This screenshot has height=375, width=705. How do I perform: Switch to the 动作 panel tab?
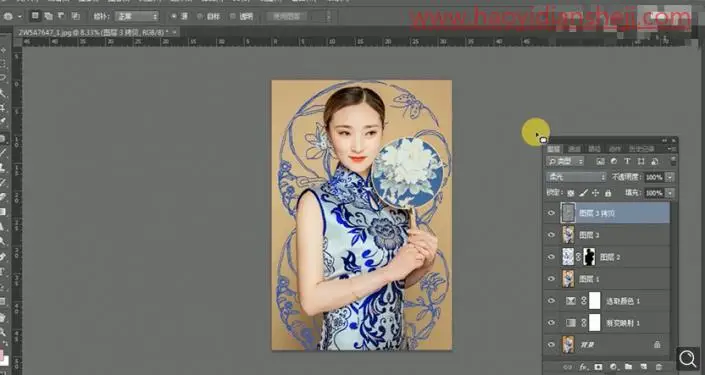[x=615, y=149]
